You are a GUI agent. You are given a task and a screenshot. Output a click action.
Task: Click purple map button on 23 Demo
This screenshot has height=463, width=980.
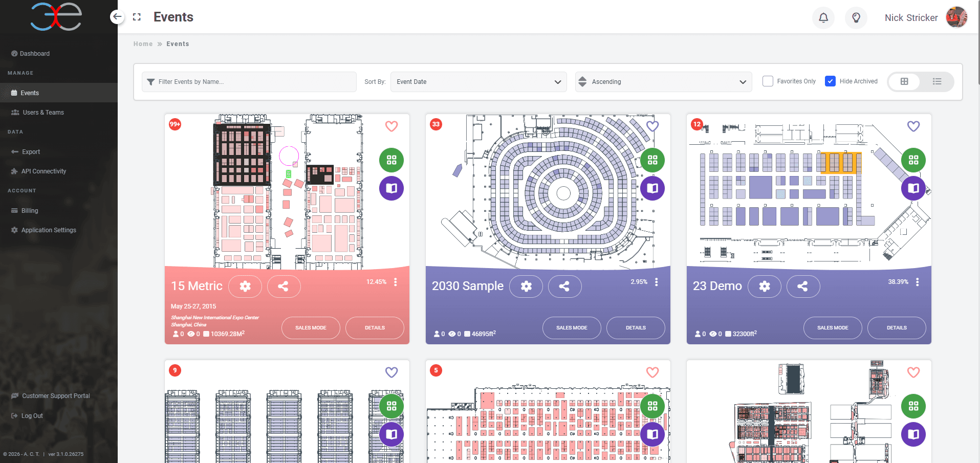913,188
